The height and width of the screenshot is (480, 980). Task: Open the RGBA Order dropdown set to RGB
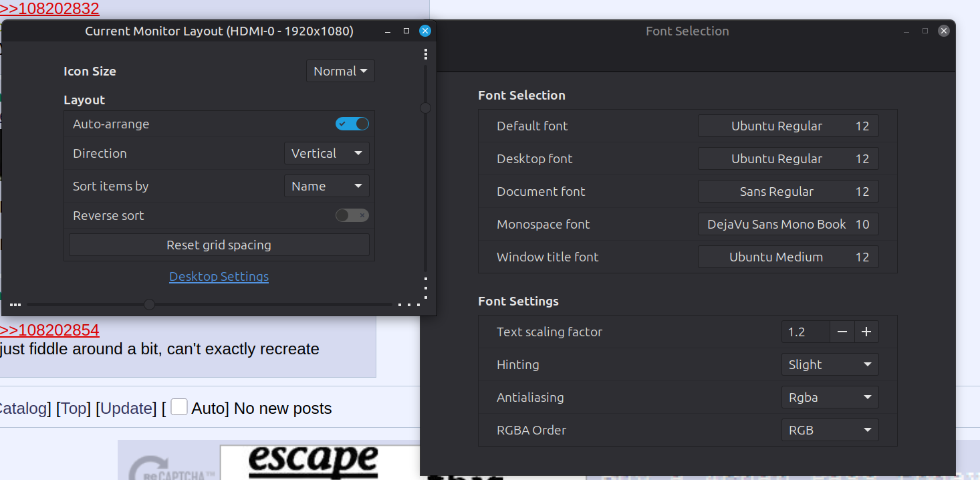click(830, 430)
